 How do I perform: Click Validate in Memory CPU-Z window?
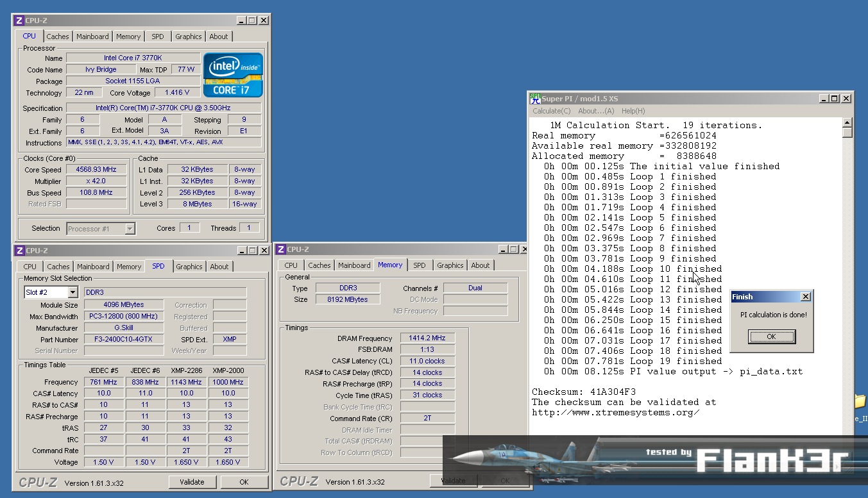[453, 481]
